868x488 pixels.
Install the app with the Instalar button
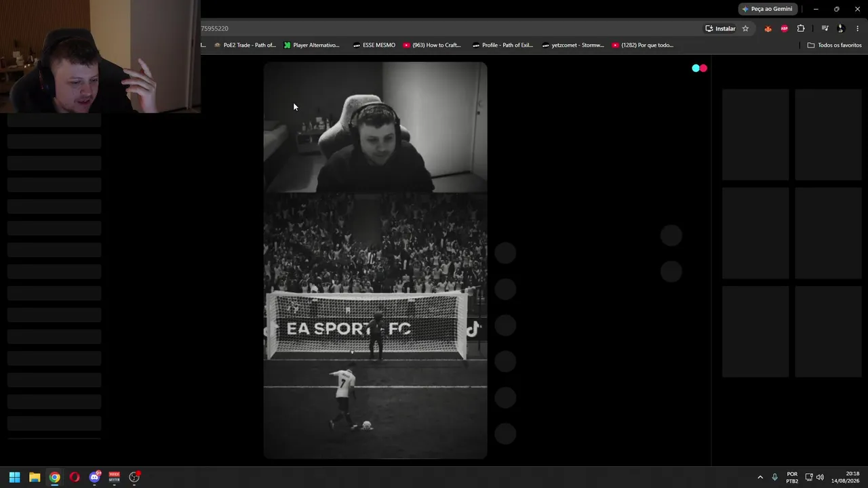[x=720, y=28]
